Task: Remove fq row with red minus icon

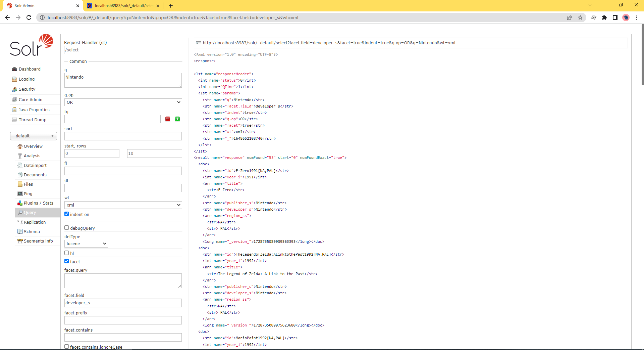Action: 168,119
